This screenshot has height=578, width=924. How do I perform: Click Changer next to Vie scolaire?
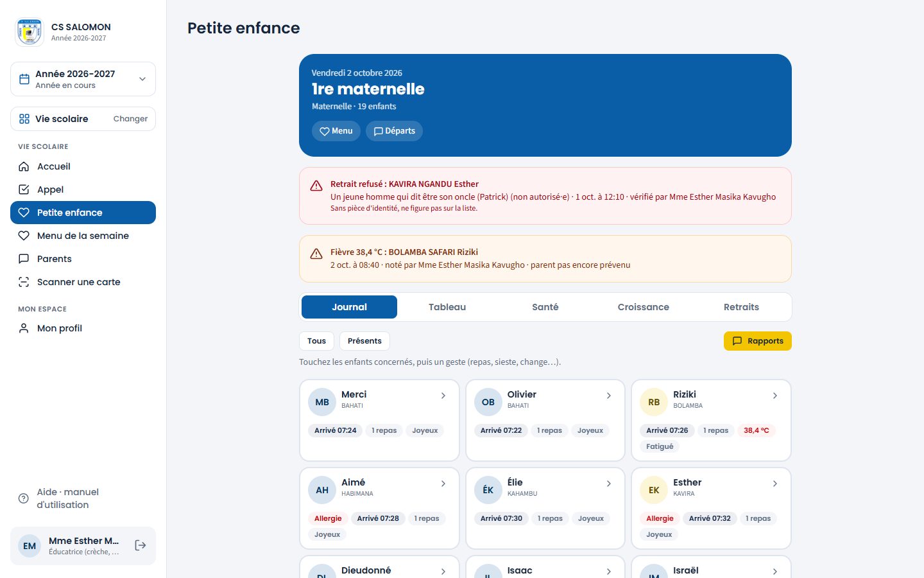(x=130, y=119)
